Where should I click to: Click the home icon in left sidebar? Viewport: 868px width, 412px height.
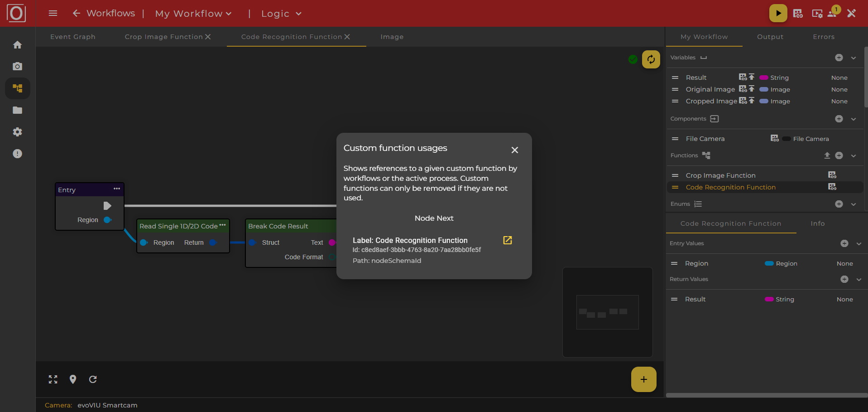click(17, 45)
